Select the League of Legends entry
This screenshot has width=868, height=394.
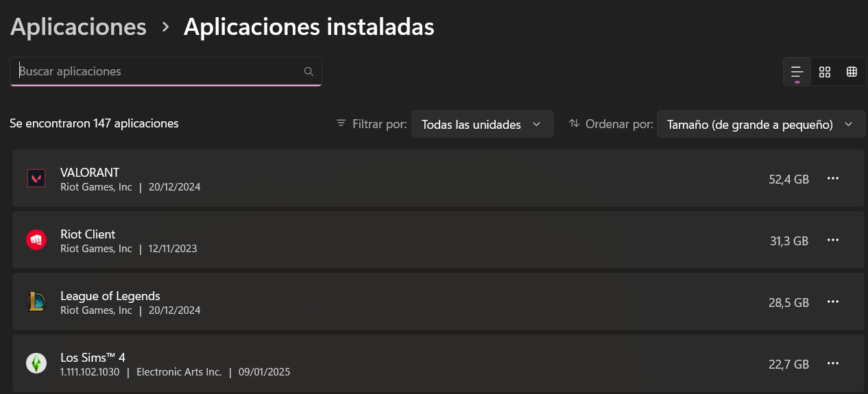pos(439,301)
